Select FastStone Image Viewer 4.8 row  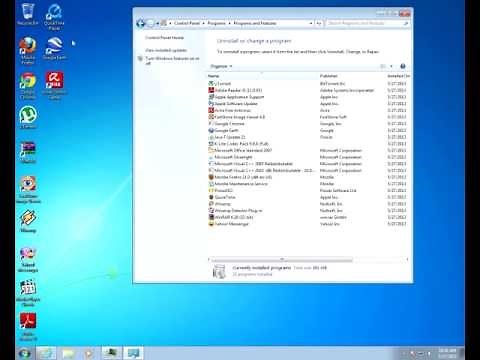pyautogui.click(x=308, y=117)
